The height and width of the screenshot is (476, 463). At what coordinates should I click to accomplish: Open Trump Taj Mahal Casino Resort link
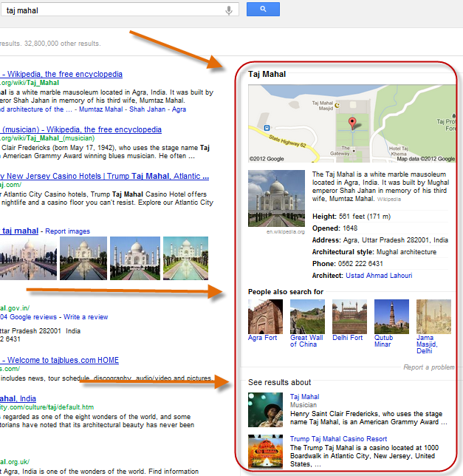tap(338, 439)
